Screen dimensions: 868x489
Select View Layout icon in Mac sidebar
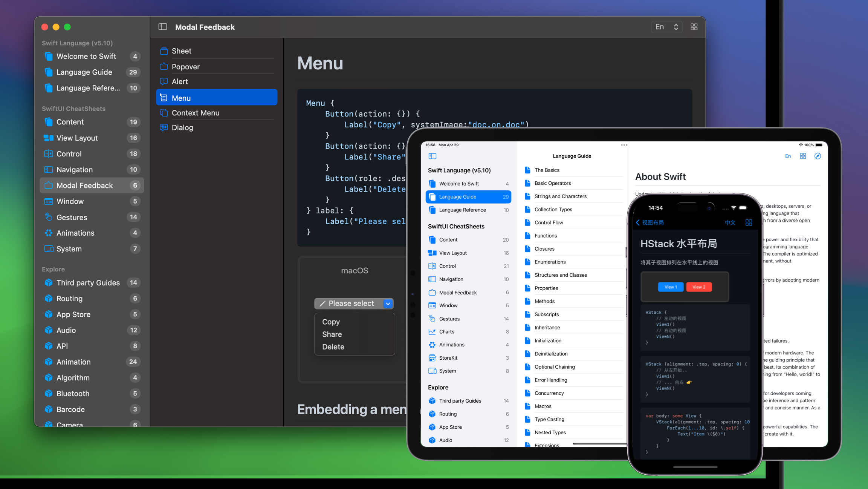click(x=49, y=138)
